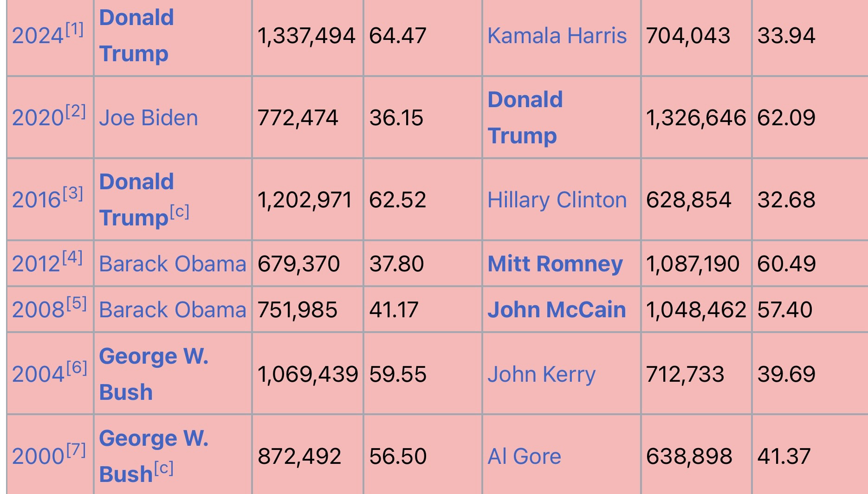The width and height of the screenshot is (868, 494).
Task: Click the Hillary Clinton link
Action: (x=557, y=200)
